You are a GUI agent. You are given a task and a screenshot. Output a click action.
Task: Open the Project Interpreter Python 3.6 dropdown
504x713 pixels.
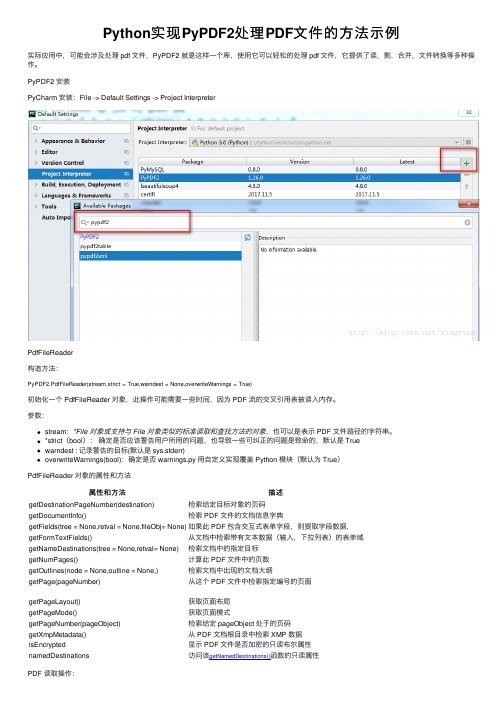(325, 142)
